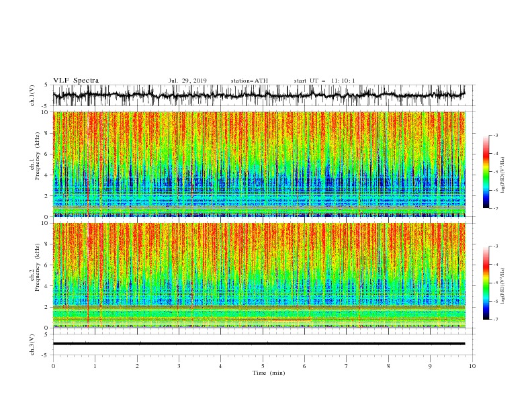Screen dimensions: 532x411
Task: Click inside the ch.1 spectrogram panel
Action: (259, 164)
